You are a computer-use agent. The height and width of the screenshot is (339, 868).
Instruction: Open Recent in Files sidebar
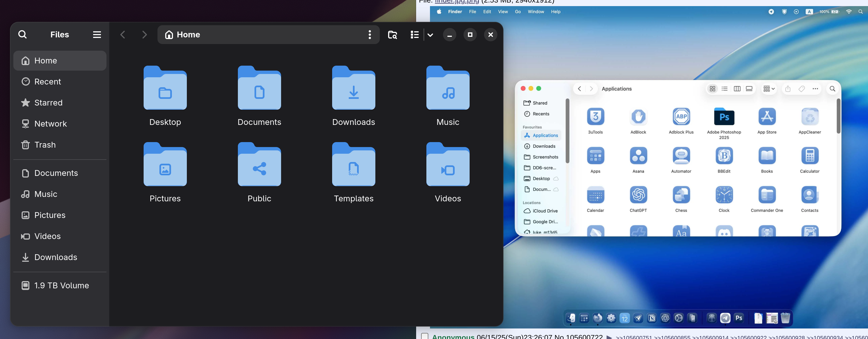coord(60,81)
